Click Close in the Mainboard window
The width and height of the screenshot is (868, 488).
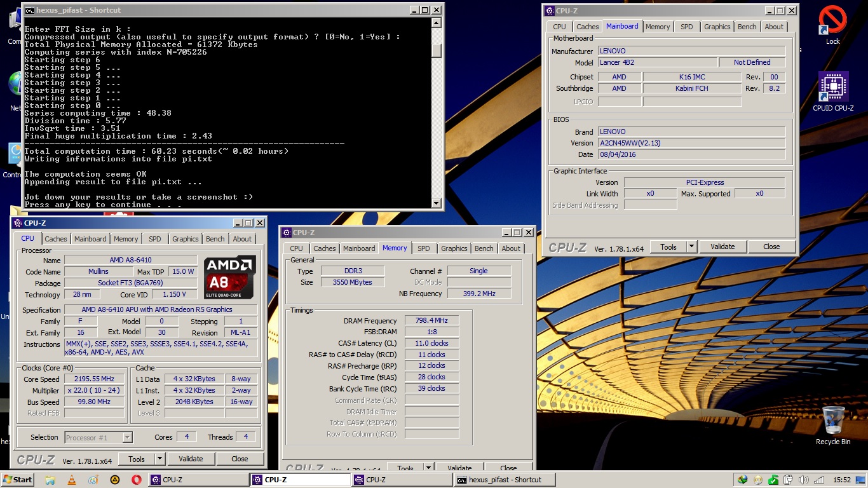click(771, 247)
